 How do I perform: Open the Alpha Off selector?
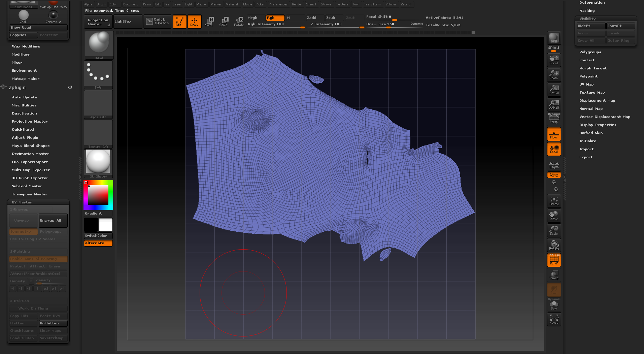[98, 104]
